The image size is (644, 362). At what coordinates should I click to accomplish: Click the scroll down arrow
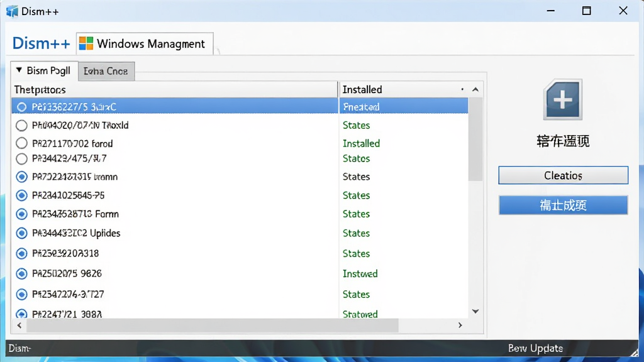click(x=475, y=312)
